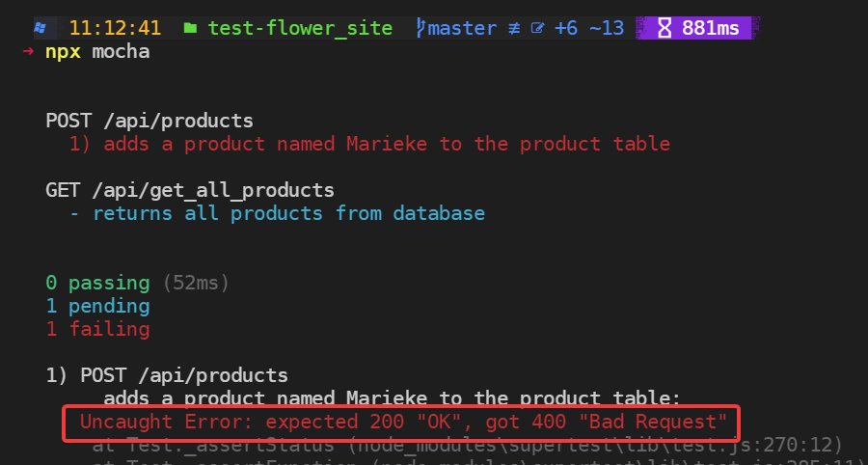Click the npx mocha command text
Screen dimensions: 868x465
click(x=97, y=52)
